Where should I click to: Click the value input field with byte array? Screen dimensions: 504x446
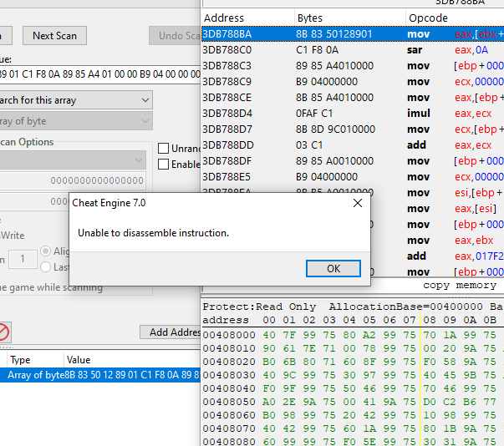click(x=99, y=74)
